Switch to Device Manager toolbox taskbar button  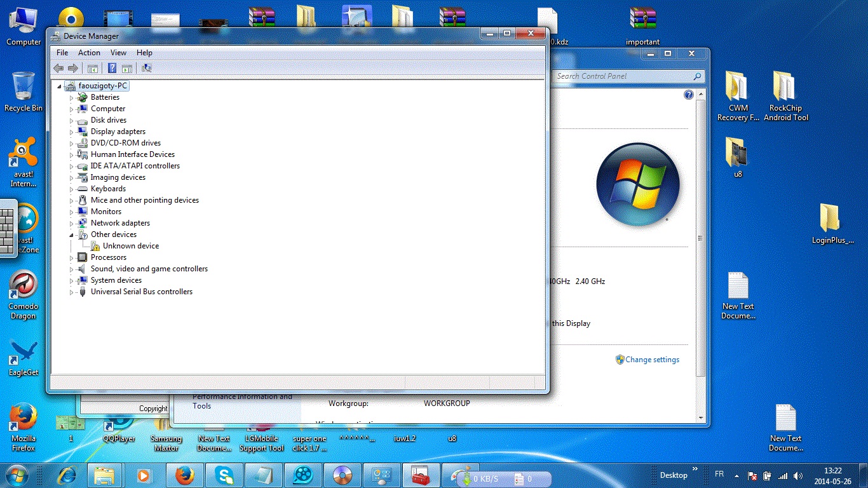coord(421,475)
